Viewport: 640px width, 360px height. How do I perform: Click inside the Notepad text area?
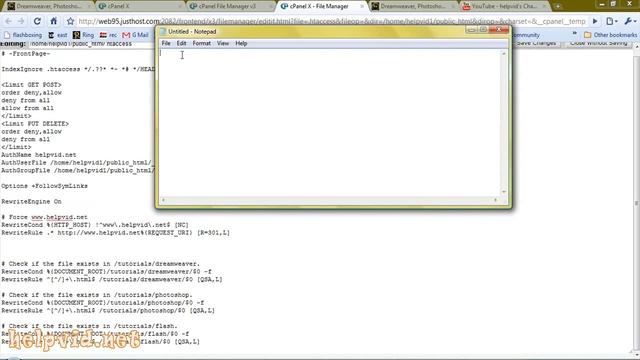[x=330, y=122]
